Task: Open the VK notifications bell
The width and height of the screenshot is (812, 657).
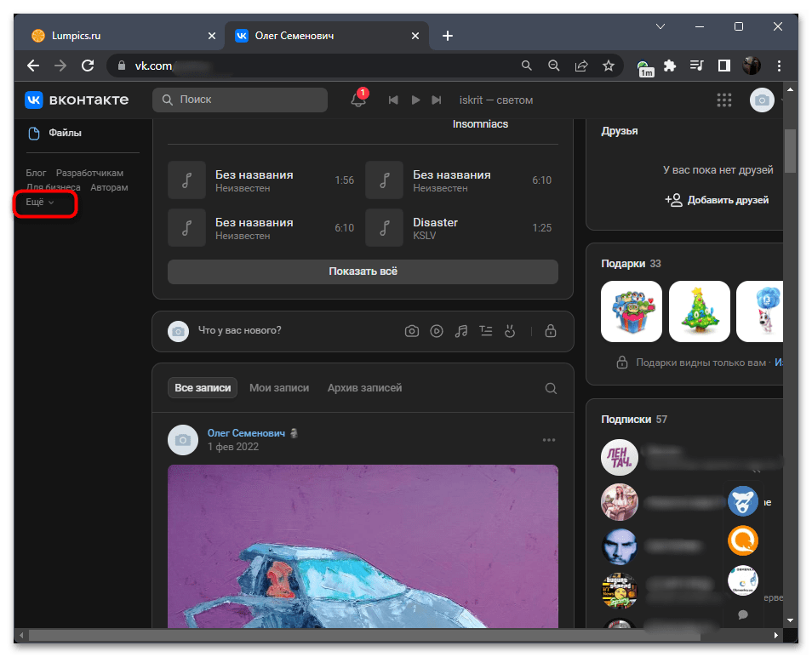Action: [357, 100]
